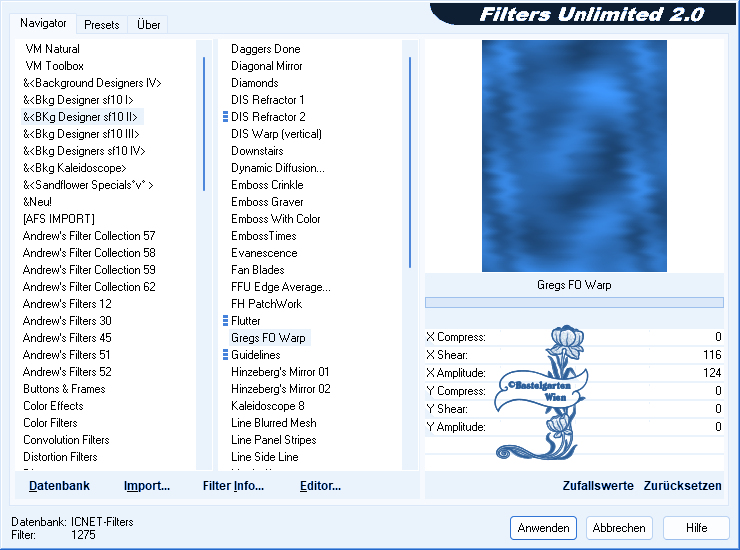This screenshot has height=550, width=740.
Task: Click the marker icon next to Guidelines
Action: 225,355
